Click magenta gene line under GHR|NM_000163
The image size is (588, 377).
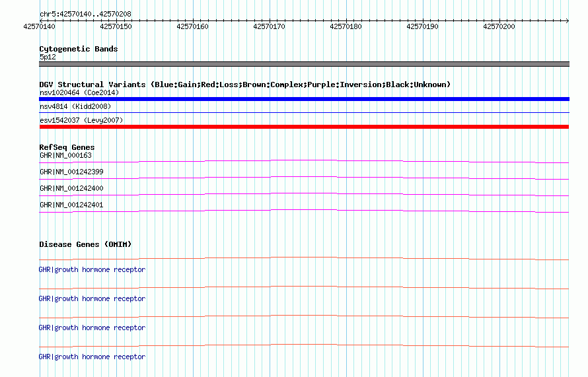click(x=304, y=160)
